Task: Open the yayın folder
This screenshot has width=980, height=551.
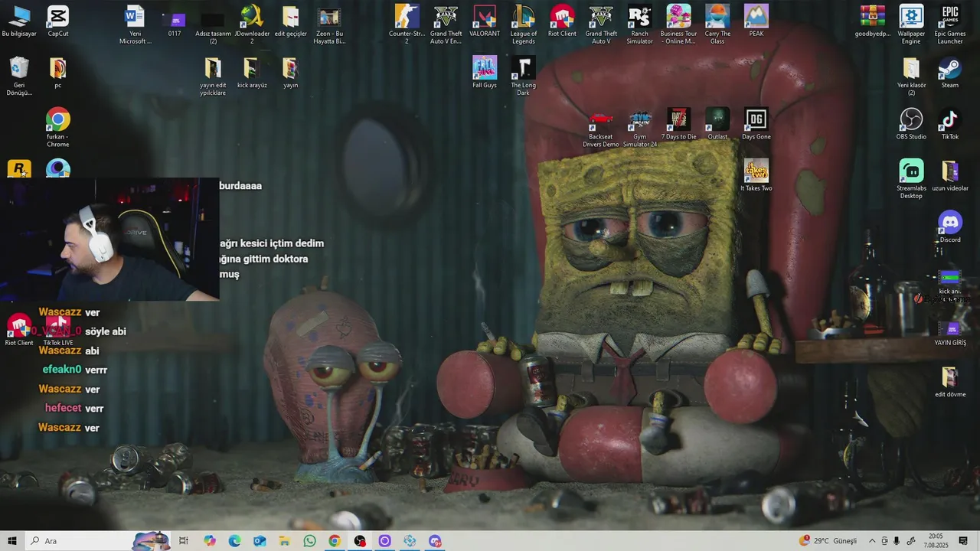Action: pos(290,73)
